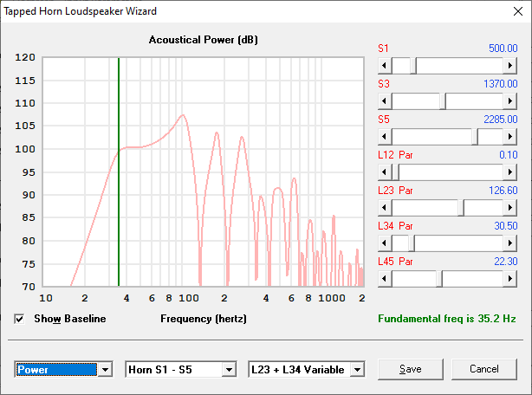Click the S5 value 2285.00
The image size is (532, 395).
point(501,120)
